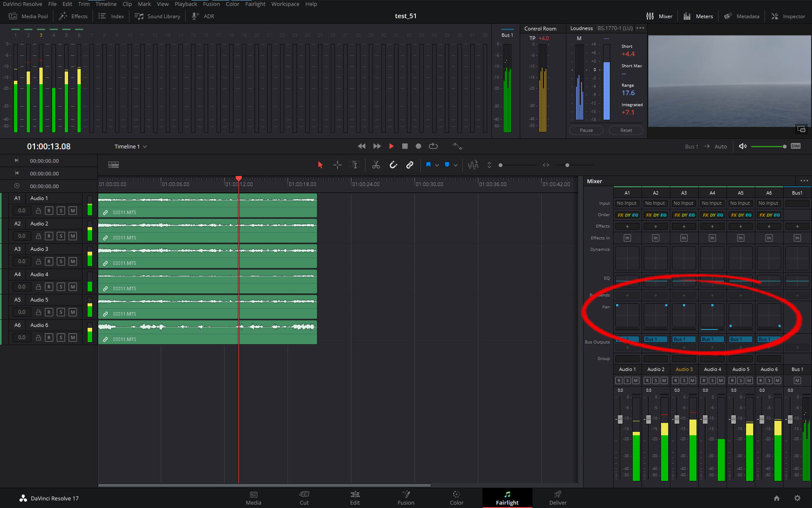The height and width of the screenshot is (508, 812).
Task: Open the Metadata panel
Action: tap(741, 16)
